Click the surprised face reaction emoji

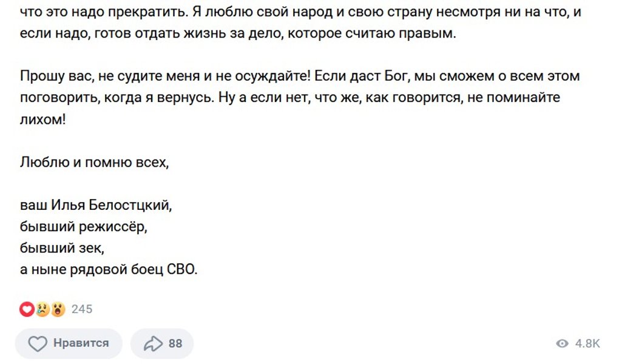[x=58, y=309]
